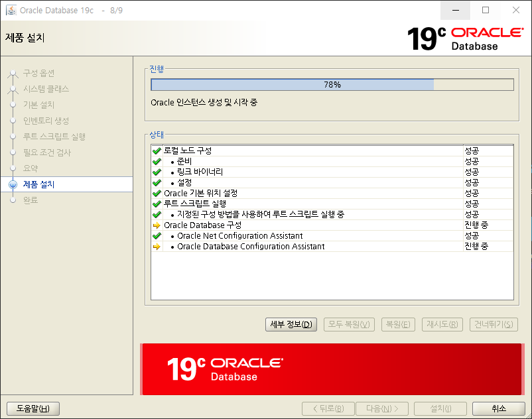The image size is (532, 419).
Task: Click checkmark beside Oracle Net Configuration Assistant
Action: (x=157, y=235)
